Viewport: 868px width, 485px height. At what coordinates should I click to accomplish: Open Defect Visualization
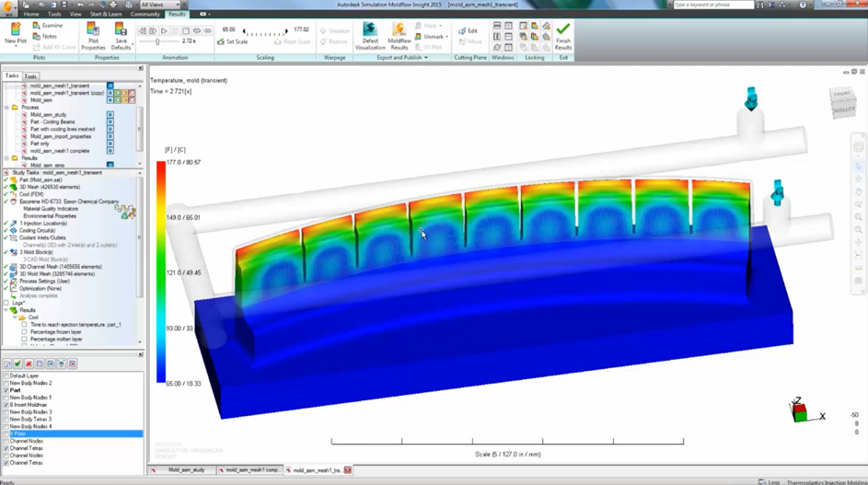(370, 36)
